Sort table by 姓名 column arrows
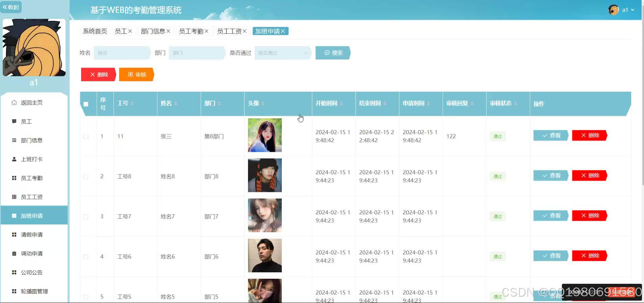Image resolution: width=644 pixels, height=303 pixels. click(x=176, y=103)
